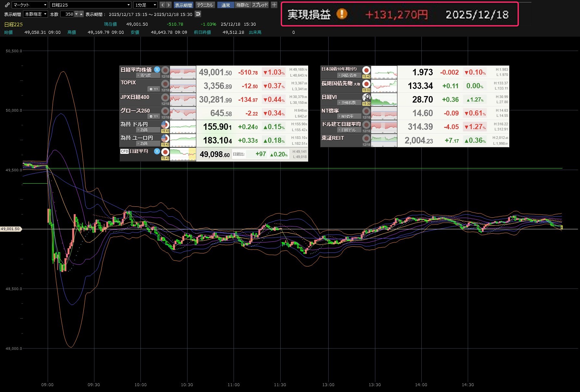Select the スプレッド chart mode tab
The height and width of the screenshot is (392, 580).
[x=260, y=5]
